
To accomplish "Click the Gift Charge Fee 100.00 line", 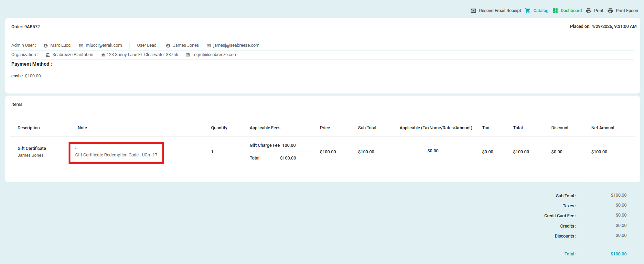I will (x=273, y=145).
